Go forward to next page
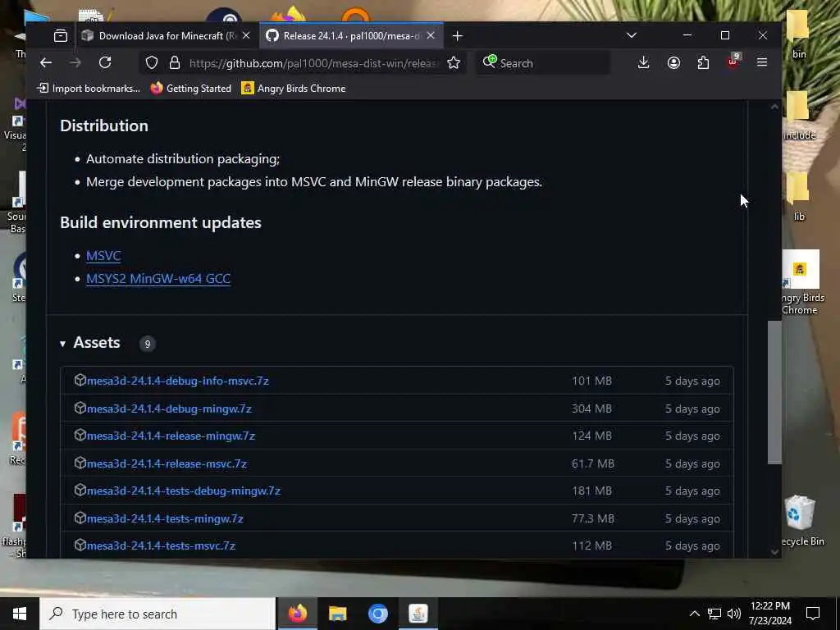840x630 pixels. pos(75,62)
